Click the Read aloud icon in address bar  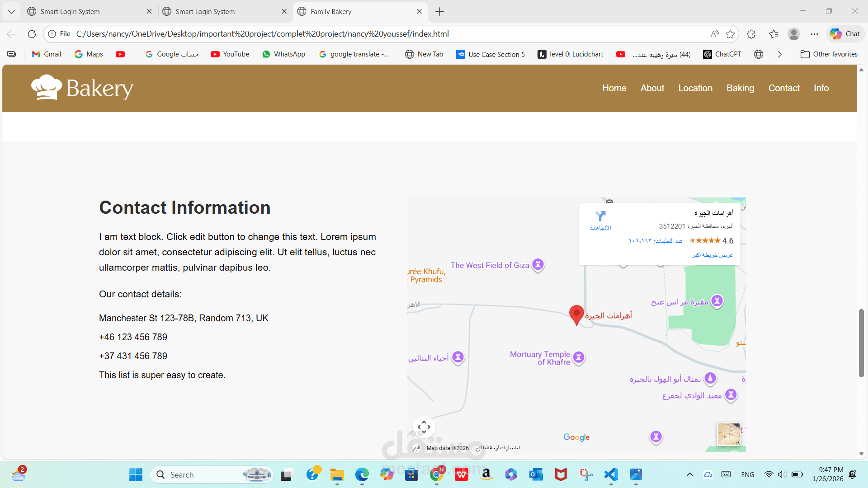(714, 34)
